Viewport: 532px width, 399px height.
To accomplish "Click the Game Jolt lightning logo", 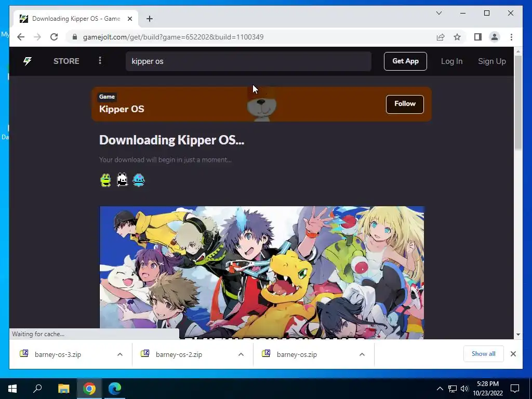I will pyautogui.click(x=28, y=61).
